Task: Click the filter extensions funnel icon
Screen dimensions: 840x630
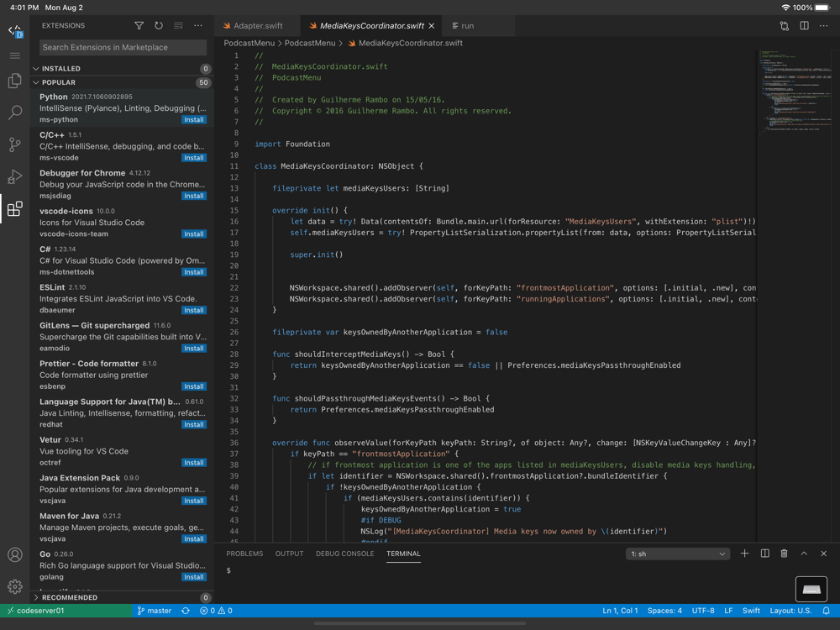Action: (x=139, y=26)
